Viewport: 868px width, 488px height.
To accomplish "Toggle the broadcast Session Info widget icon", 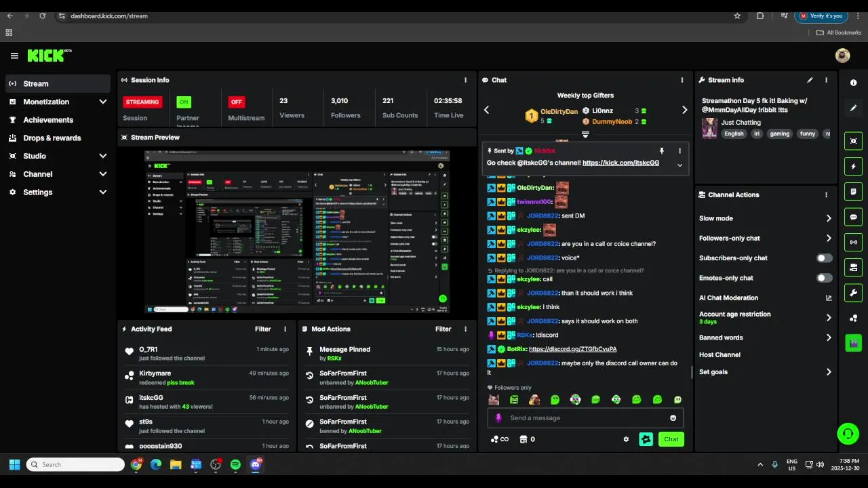I will click(x=853, y=242).
